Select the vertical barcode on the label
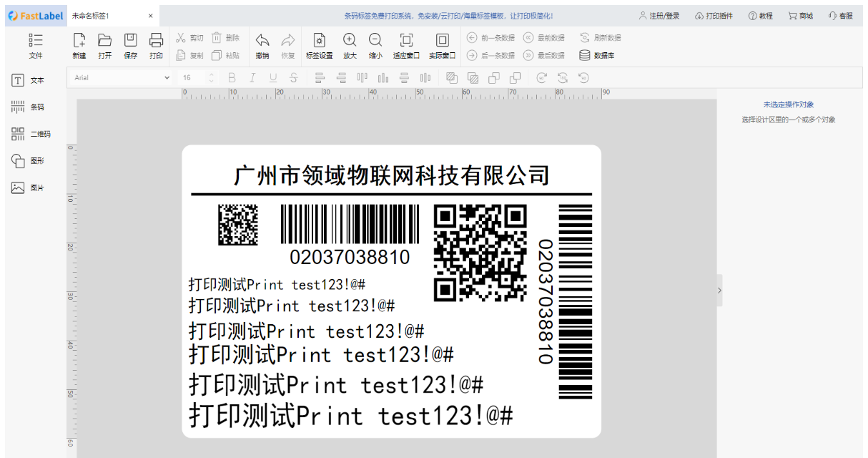 576,301
